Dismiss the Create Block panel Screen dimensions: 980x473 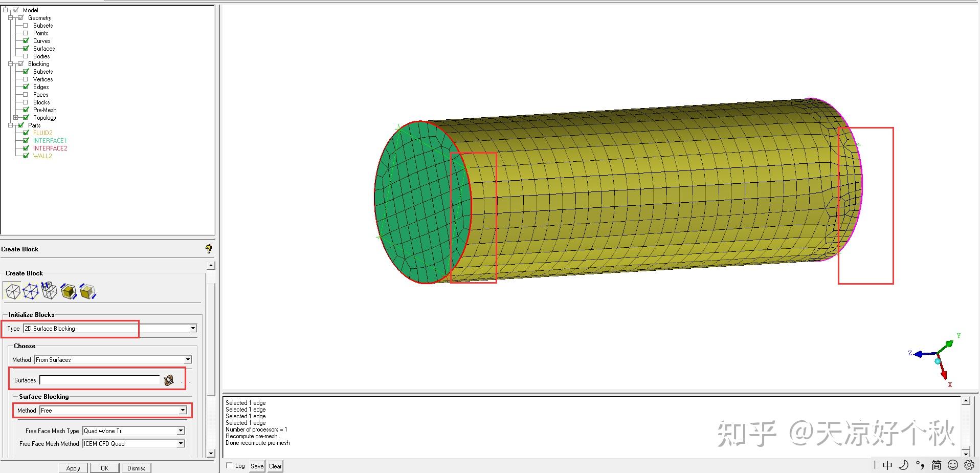[x=136, y=468]
